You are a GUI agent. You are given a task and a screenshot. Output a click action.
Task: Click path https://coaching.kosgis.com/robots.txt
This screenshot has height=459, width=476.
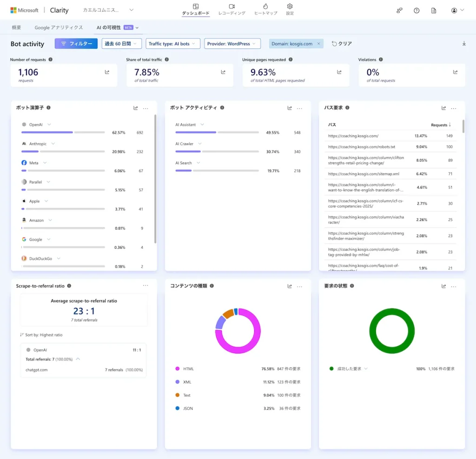click(x=362, y=147)
